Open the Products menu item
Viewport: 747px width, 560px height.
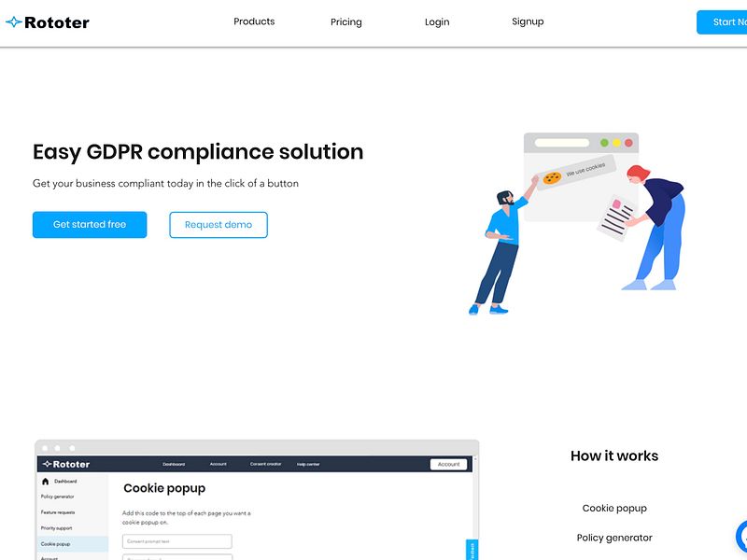click(x=254, y=21)
